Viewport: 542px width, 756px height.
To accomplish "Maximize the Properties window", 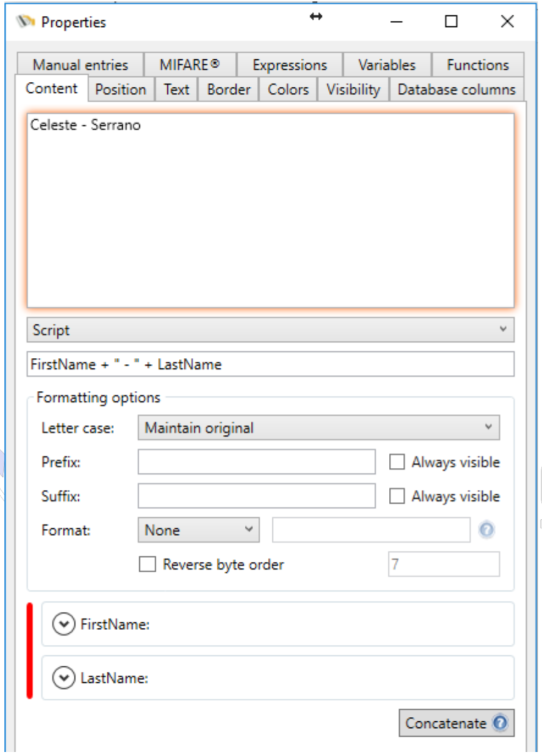I will [x=451, y=22].
